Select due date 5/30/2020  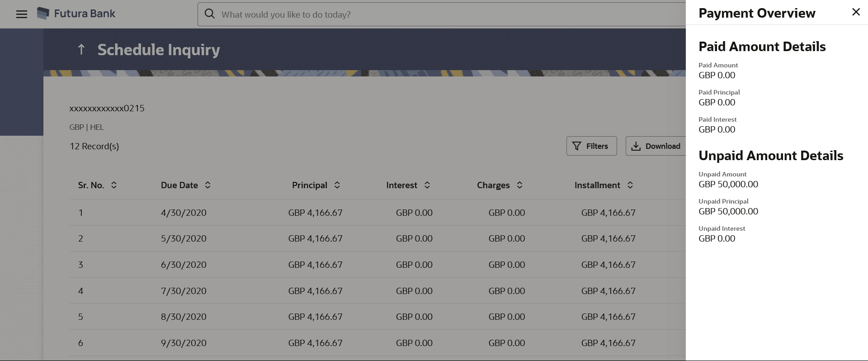click(x=184, y=238)
